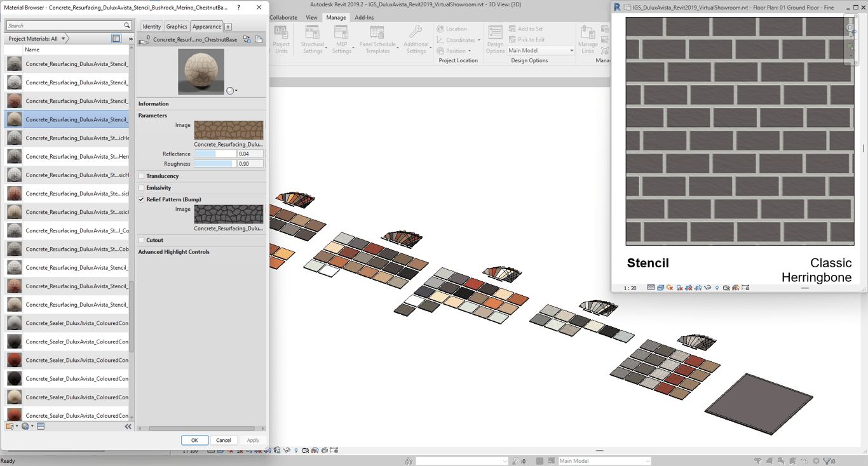Image resolution: width=868 pixels, height=466 pixels.
Task: Click the Parameters image texture thumbnail
Action: point(228,130)
